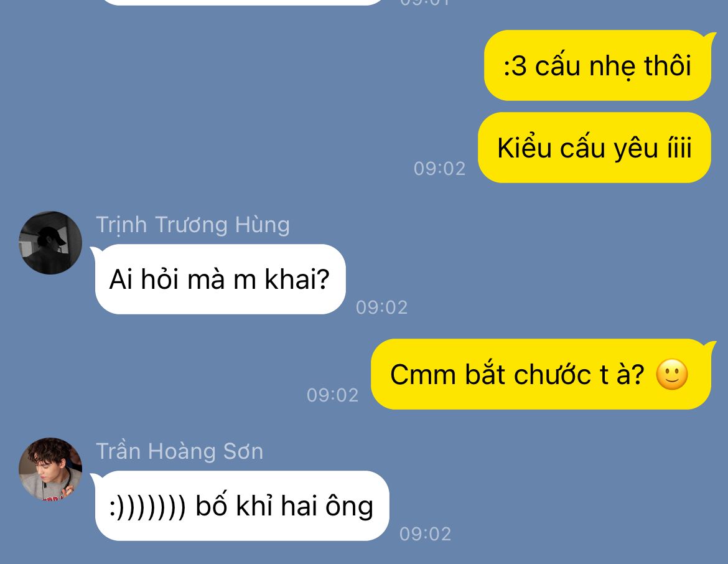Open Trần Hoàng Sơn's profile avatar

coord(50,469)
